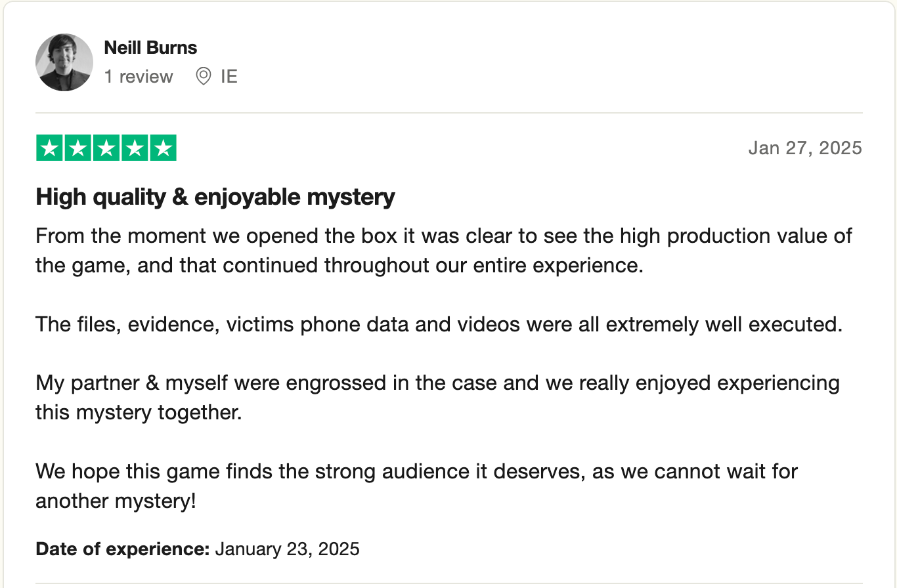897x588 pixels.
Task: Open the "High quality & enjoyable mystery" review title
Action: (x=215, y=196)
